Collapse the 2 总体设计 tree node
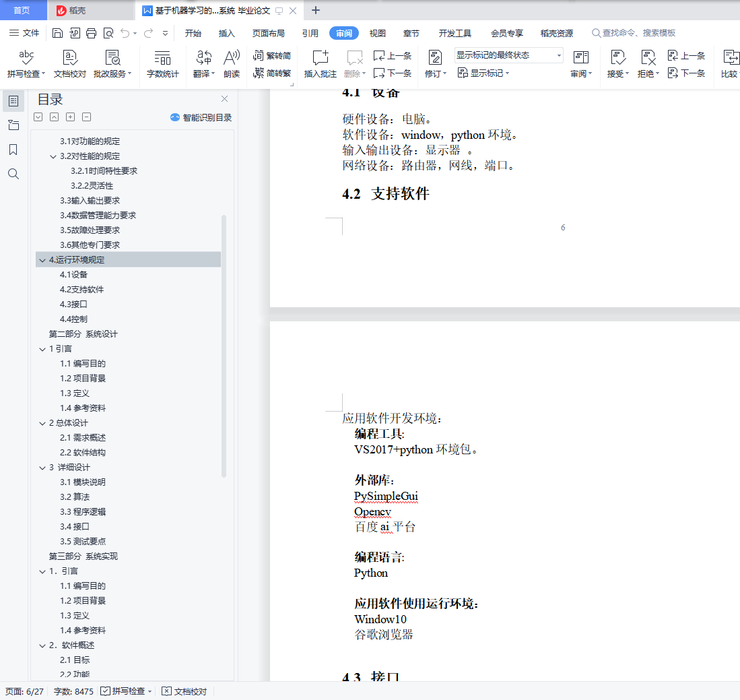 click(42, 423)
